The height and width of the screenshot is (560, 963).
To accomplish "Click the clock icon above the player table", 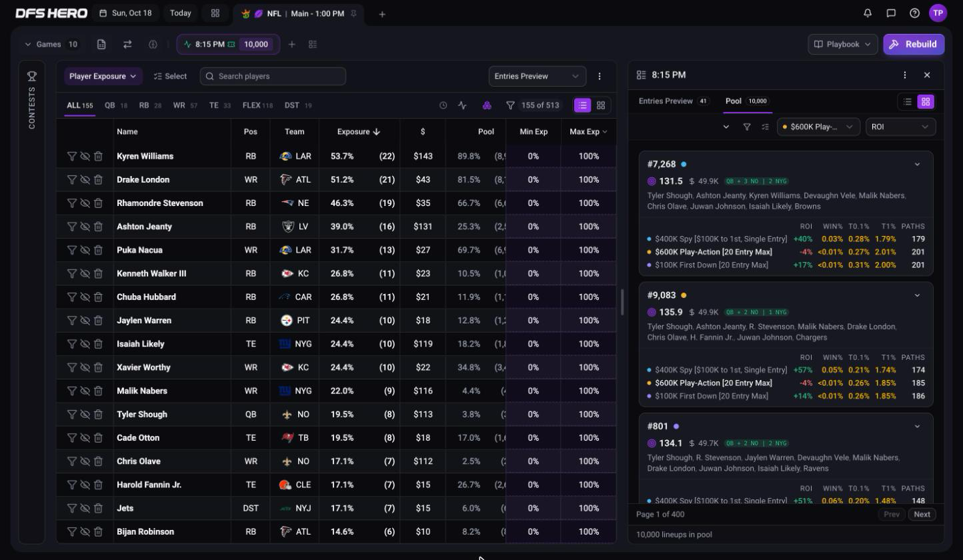I will [443, 105].
